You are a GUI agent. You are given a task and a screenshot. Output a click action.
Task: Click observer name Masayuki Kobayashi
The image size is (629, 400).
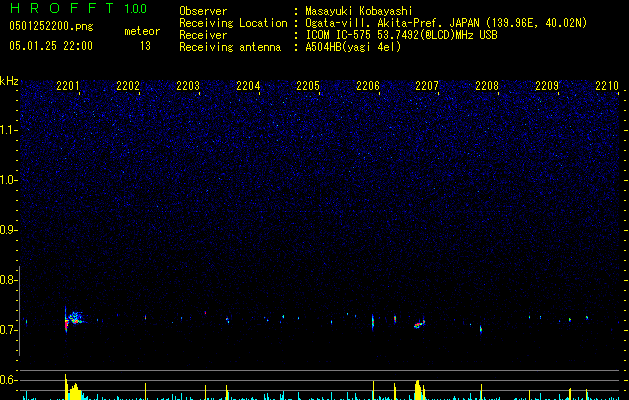[359, 11]
